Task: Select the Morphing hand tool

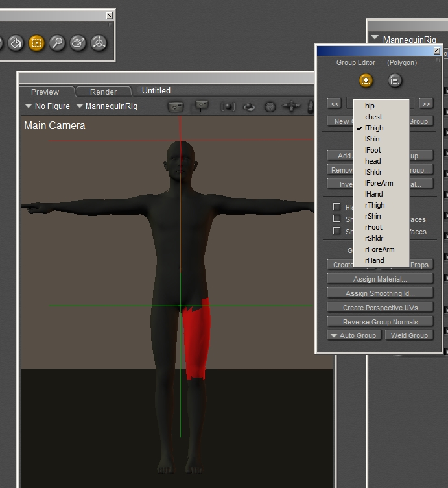Action: (x=78, y=43)
